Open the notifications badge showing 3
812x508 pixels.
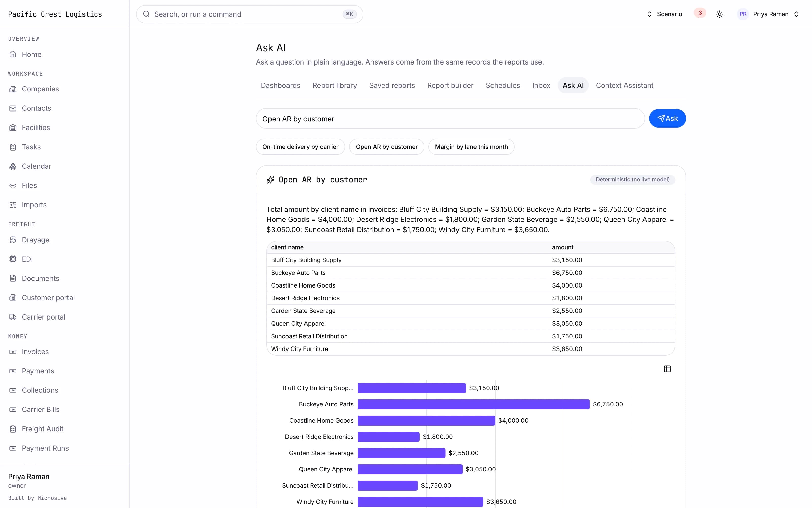click(700, 13)
